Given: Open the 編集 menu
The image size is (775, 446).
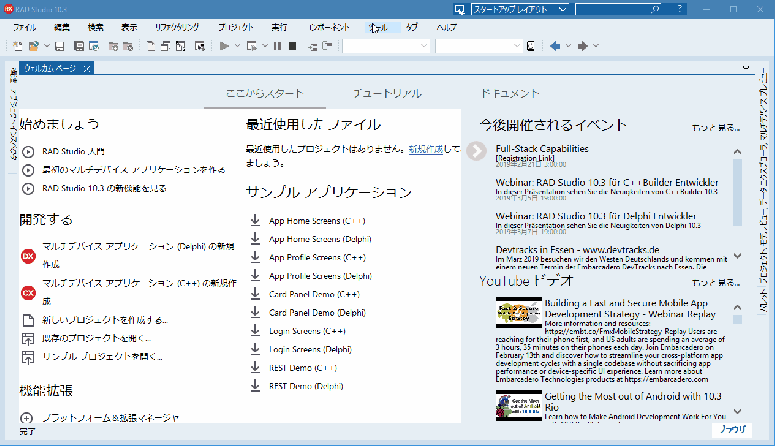Looking at the screenshot, I should click(62, 28).
